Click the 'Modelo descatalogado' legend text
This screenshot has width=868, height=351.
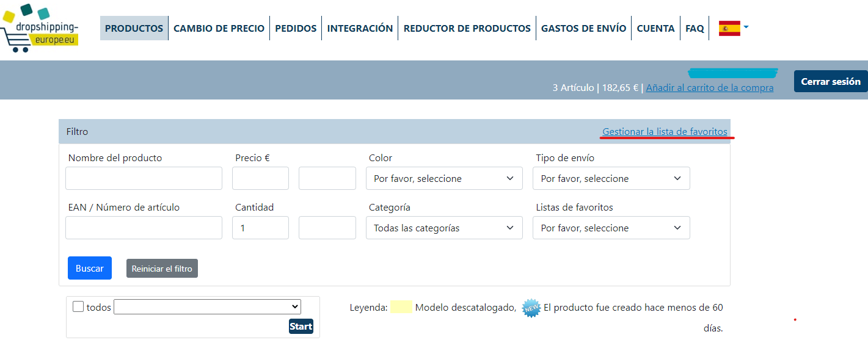pos(465,308)
